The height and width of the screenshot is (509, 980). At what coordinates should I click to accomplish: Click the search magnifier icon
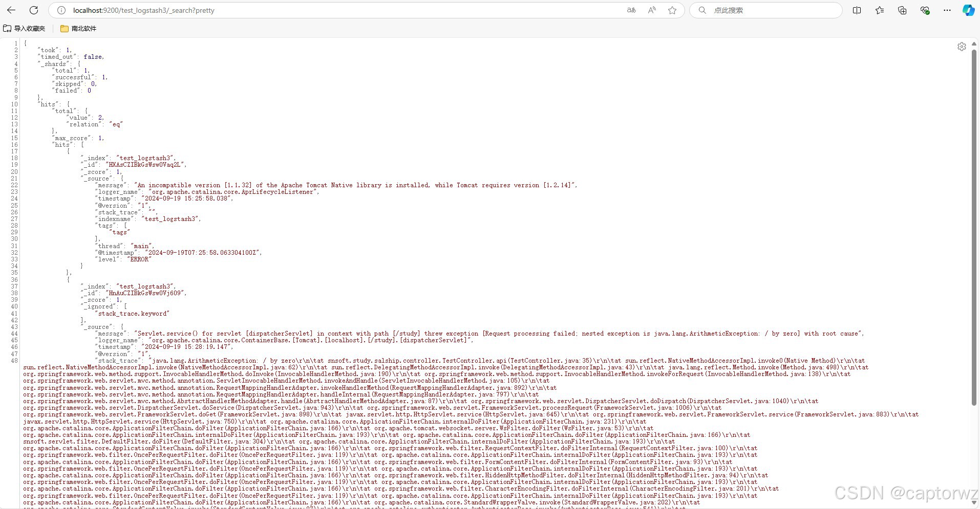click(x=702, y=10)
